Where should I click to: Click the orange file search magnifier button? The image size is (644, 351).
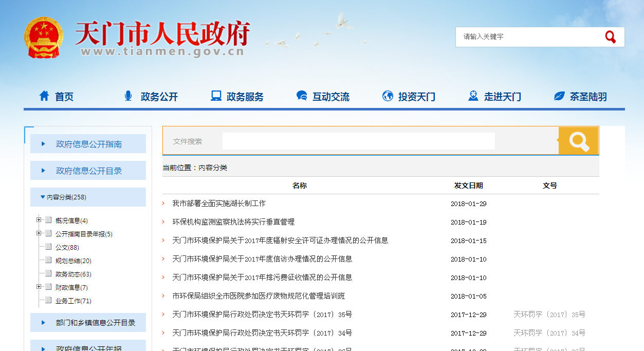pyautogui.click(x=578, y=141)
